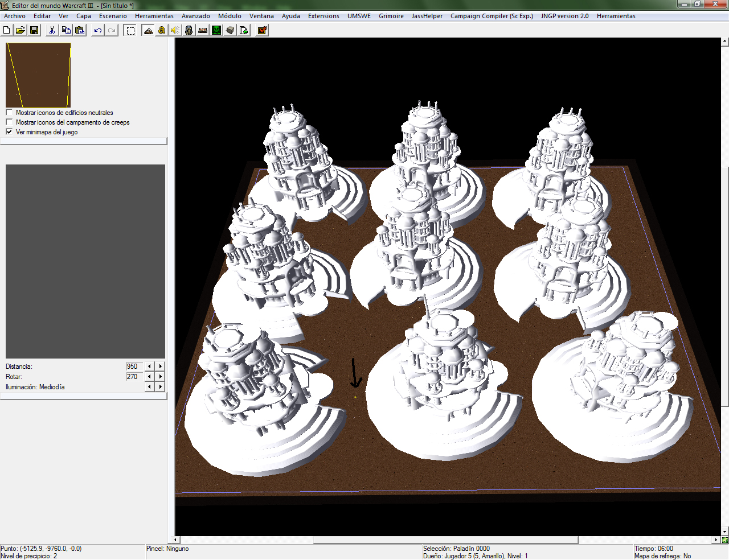Click the Rotar value field
The height and width of the screenshot is (560, 729).
click(134, 377)
